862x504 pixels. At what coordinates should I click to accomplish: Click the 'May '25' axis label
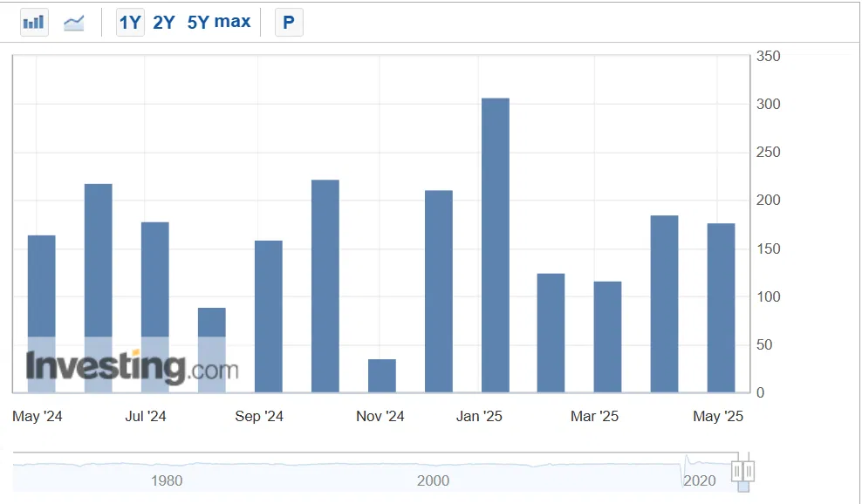point(718,416)
